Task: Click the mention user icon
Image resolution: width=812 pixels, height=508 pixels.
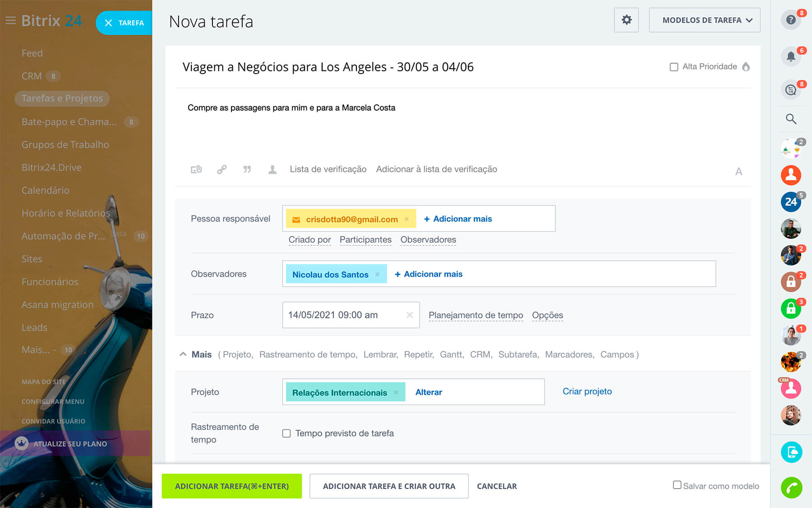Action: pos(272,169)
